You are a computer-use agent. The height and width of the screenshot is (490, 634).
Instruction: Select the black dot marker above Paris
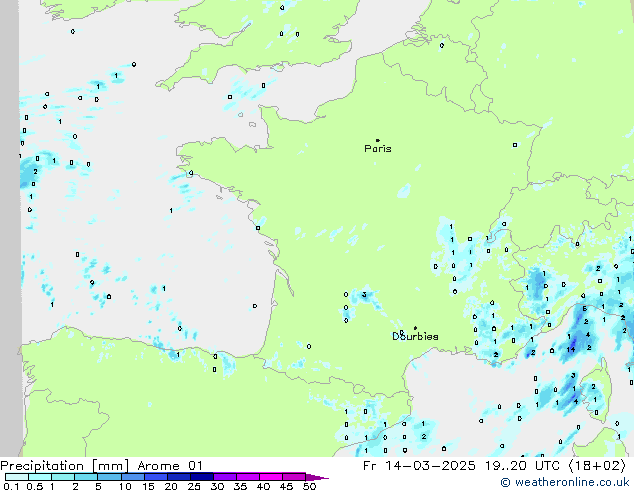point(378,140)
